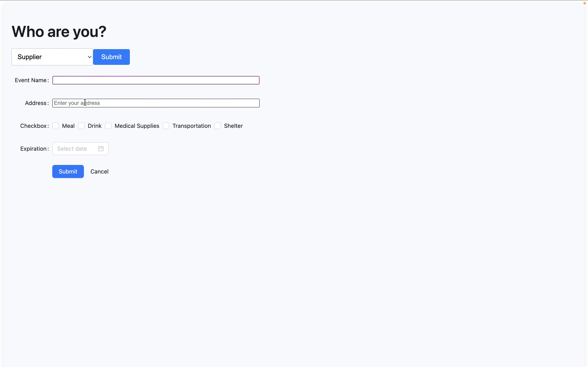This screenshot has width=588, height=367.
Task: Toggle the Transportation checkbox
Action: click(166, 126)
